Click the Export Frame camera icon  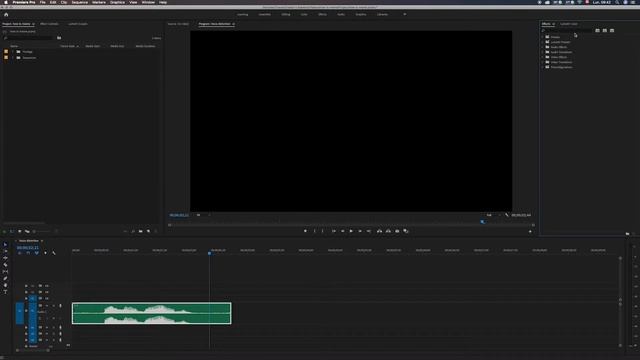click(397, 231)
